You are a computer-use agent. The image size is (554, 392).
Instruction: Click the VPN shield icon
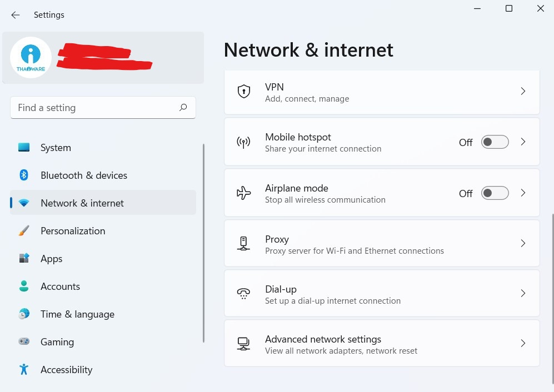pyautogui.click(x=243, y=92)
